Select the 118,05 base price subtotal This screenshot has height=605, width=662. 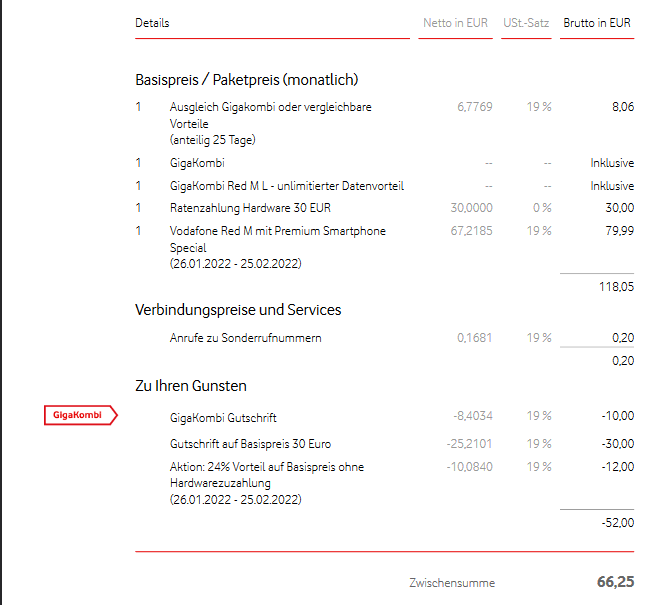pos(616,286)
